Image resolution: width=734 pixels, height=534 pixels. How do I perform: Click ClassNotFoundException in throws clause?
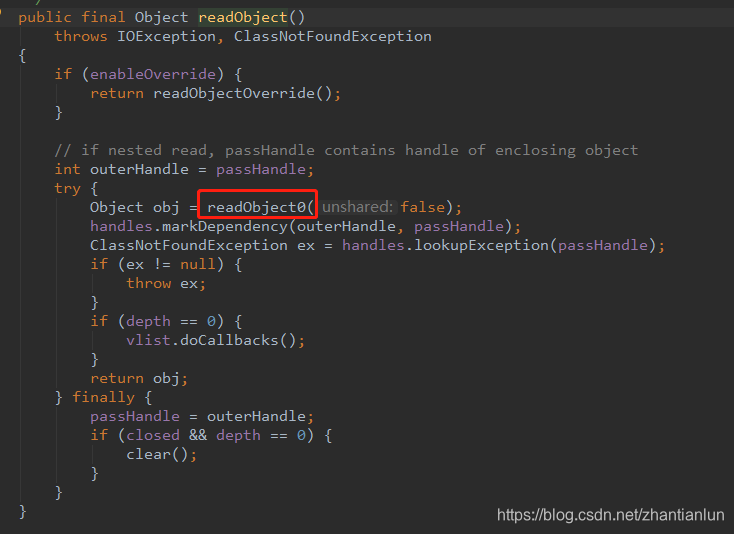point(333,36)
